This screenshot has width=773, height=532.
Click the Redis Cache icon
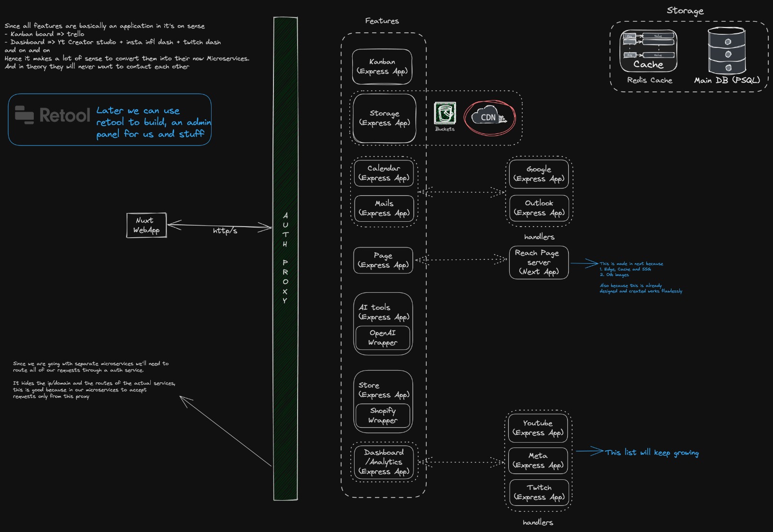[648, 51]
